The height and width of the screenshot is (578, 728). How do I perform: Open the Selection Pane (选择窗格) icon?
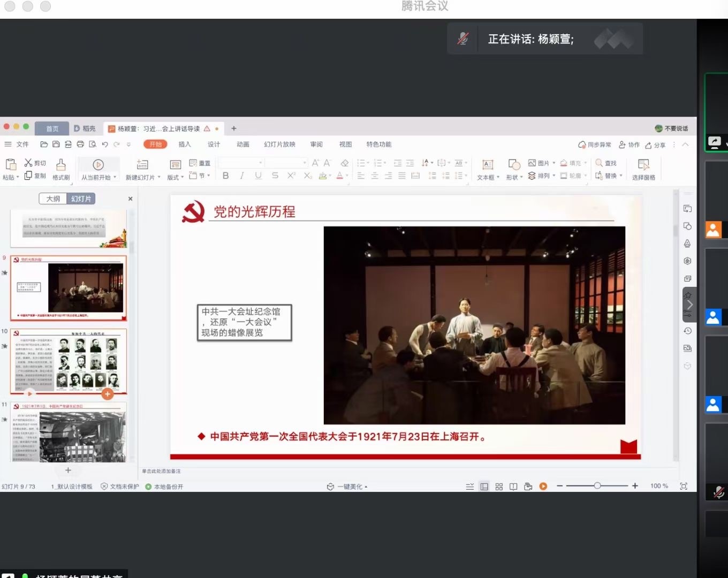coord(643,164)
